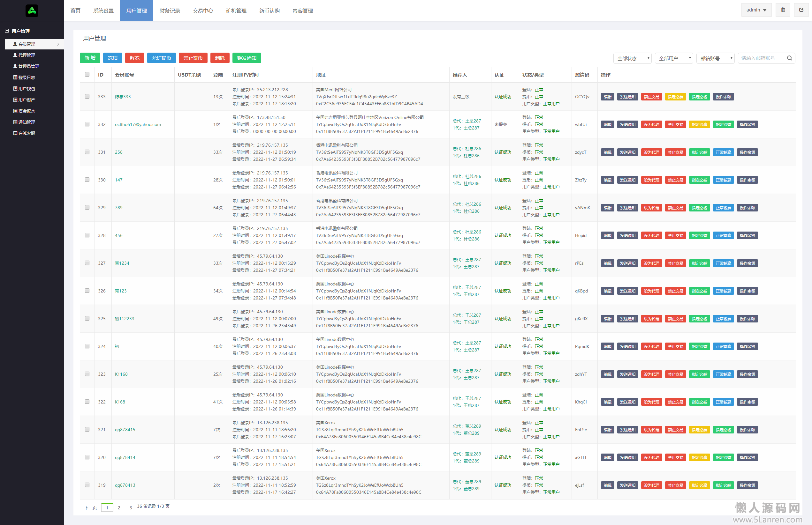Open the 矿机管理 top menu
This screenshot has width=812, height=525.
236,11
